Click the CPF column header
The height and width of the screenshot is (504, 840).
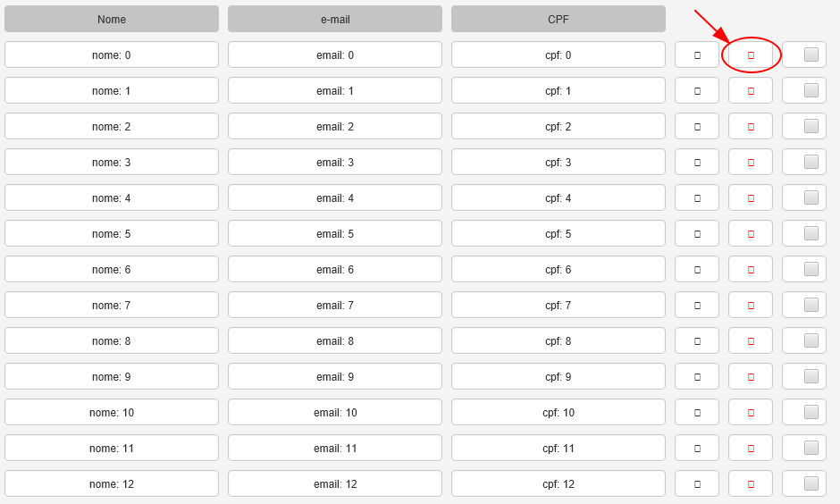(x=559, y=19)
